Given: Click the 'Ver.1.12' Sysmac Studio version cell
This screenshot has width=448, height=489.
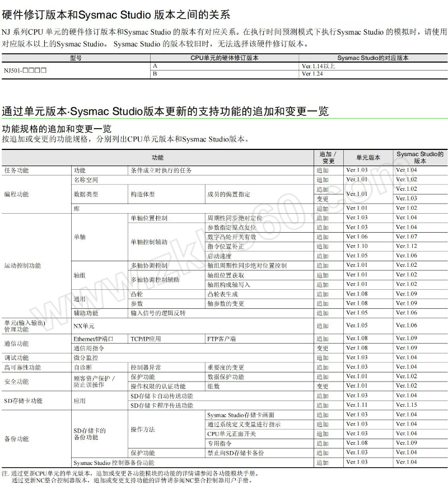Looking at the screenshot, I should click(x=407, y=246).
